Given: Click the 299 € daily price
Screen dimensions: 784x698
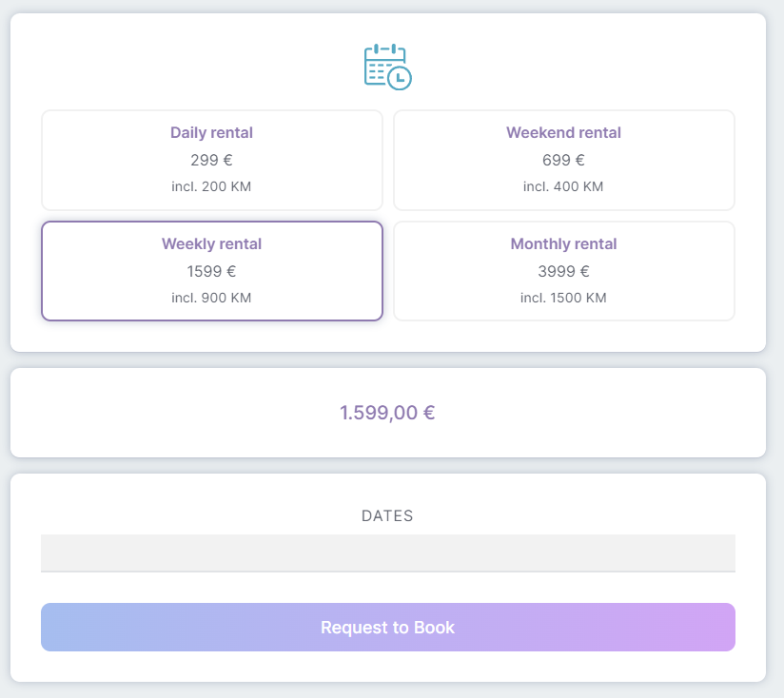Looking at the screenshot, I should [211, 160].
